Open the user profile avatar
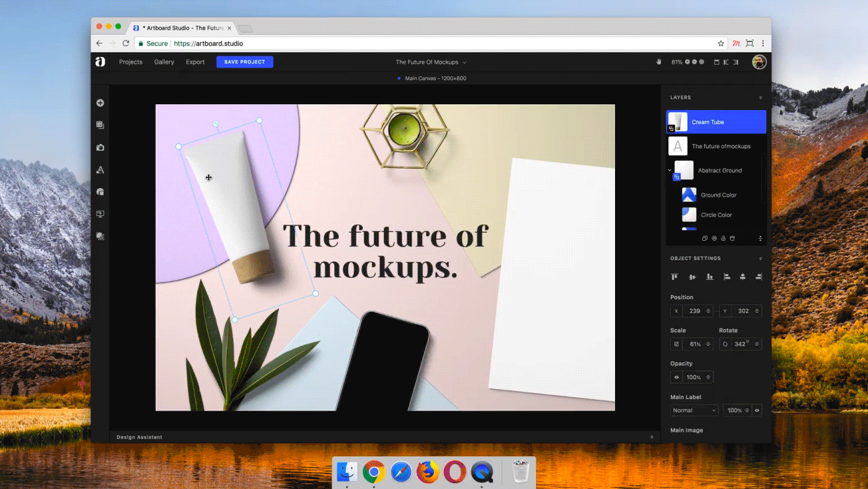Image resolution: width=868 pixels, height=489 pixels. click(759, 62)
